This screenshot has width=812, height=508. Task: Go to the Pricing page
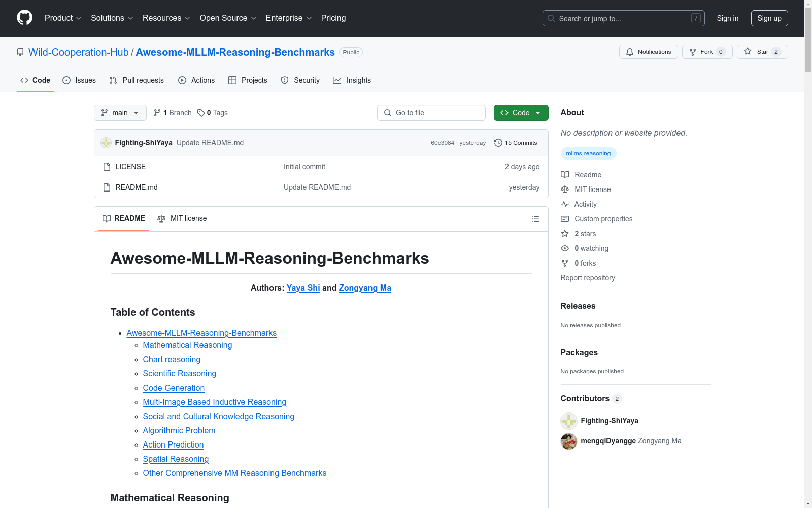(333, 18)
